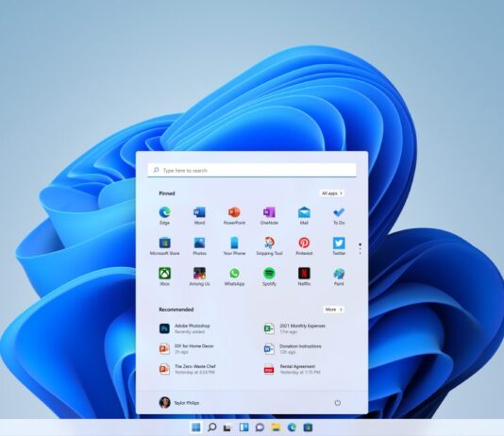Launch Spotify

(269, 277)
